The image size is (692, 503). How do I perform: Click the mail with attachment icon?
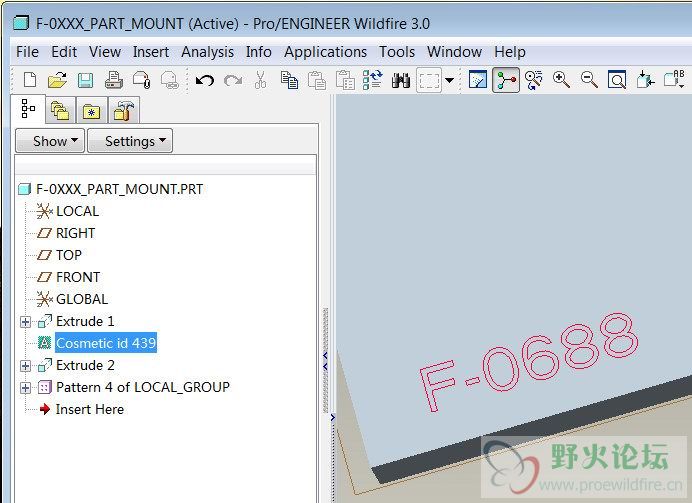tap(142, 80)
